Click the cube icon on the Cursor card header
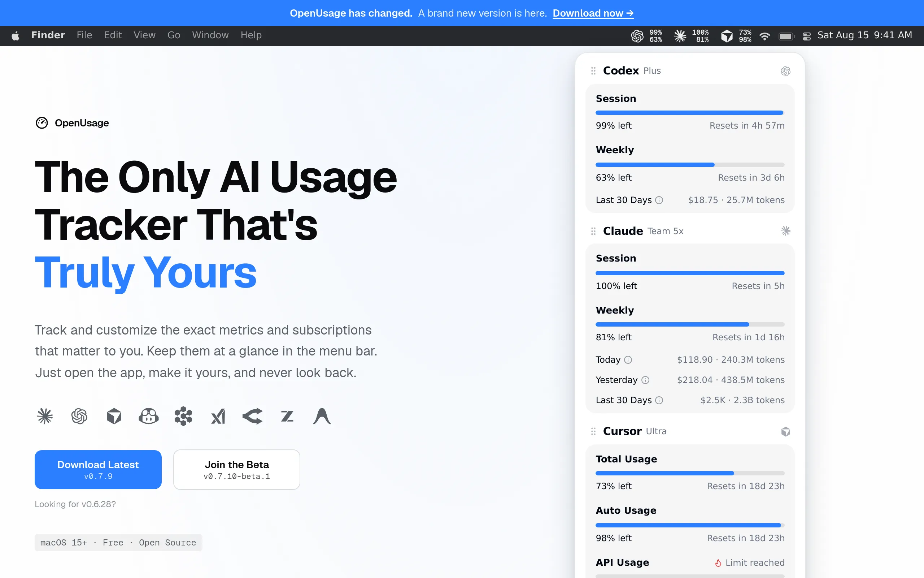The height and width of the screenshot is (578, 924). [785, 432]
